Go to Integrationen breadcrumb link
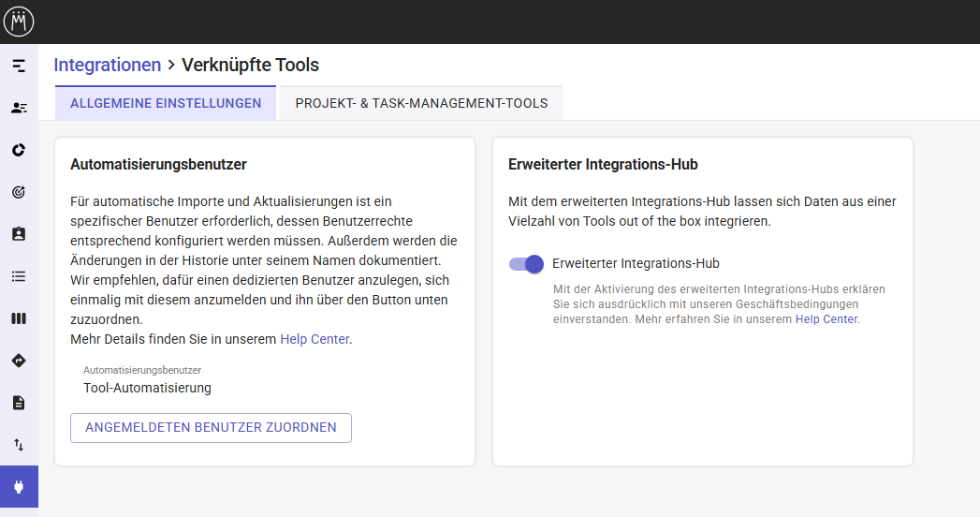Image resolution: width=980 pixels, height=517 pixels. click(x=108, y=65)
